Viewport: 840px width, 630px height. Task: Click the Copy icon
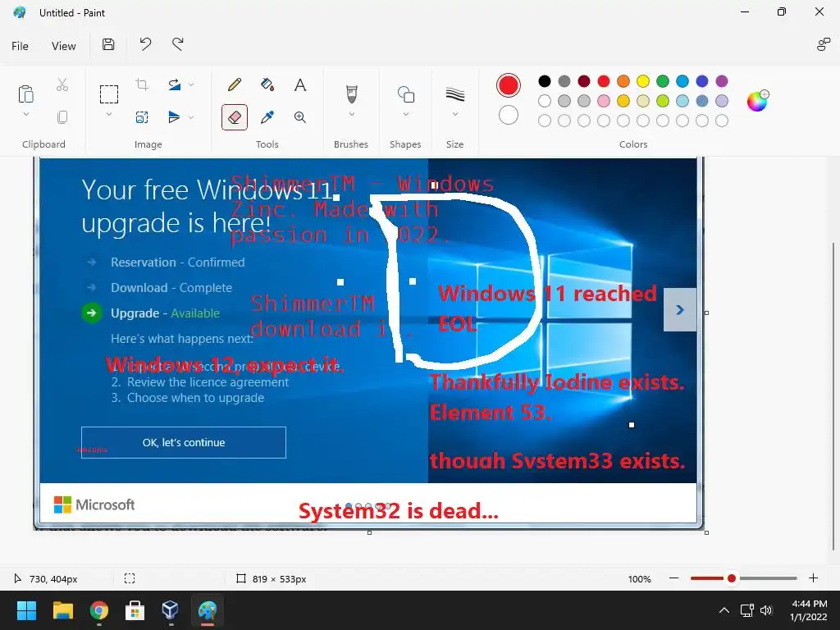(x=62, y=116)
